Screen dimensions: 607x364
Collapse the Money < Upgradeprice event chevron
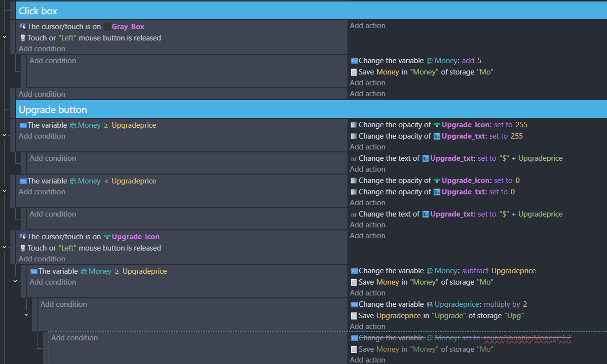pos(4,191)
